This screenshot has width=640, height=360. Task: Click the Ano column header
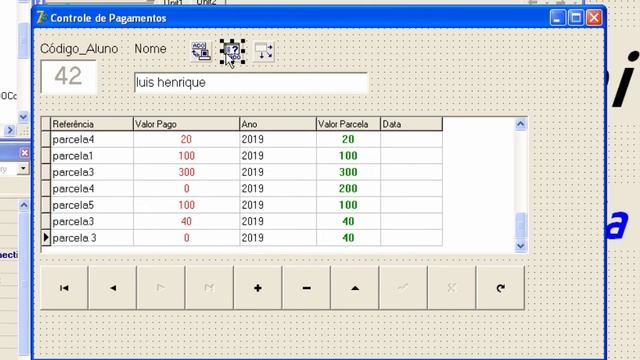coord(278,124)
